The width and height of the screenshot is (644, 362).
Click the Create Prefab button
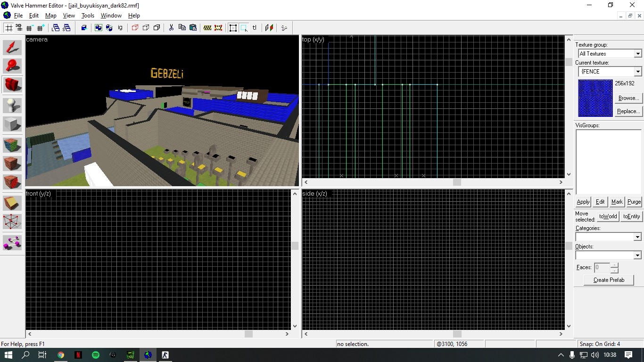click(x=609, y=280)
